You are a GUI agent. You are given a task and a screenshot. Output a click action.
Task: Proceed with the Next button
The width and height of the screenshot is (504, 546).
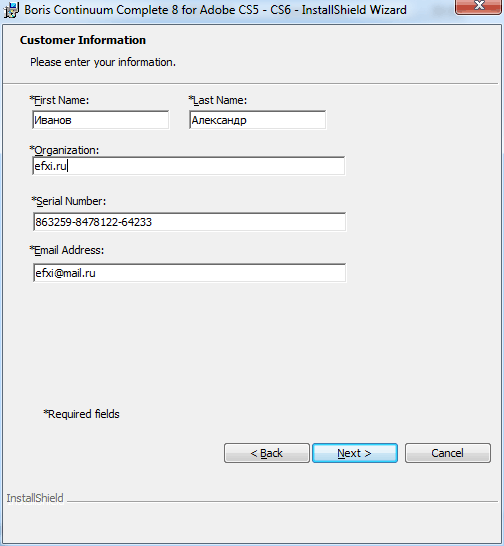tap(355, 453)
